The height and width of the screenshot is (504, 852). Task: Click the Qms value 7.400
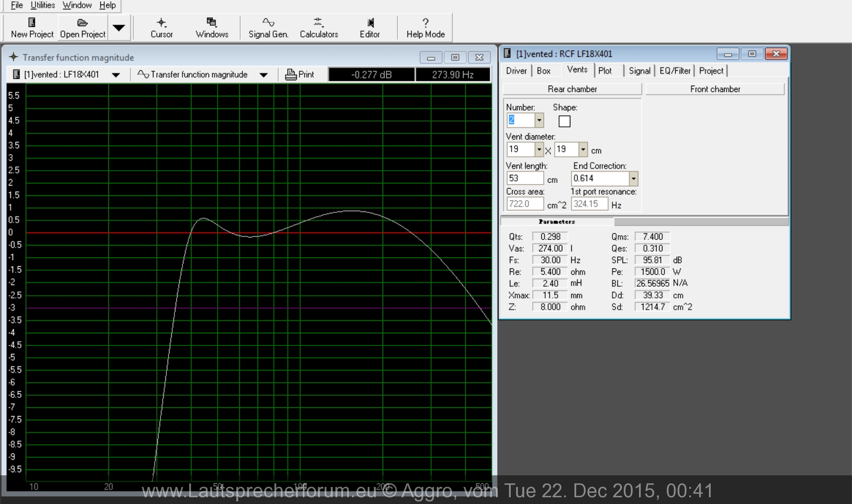[652, 237]
